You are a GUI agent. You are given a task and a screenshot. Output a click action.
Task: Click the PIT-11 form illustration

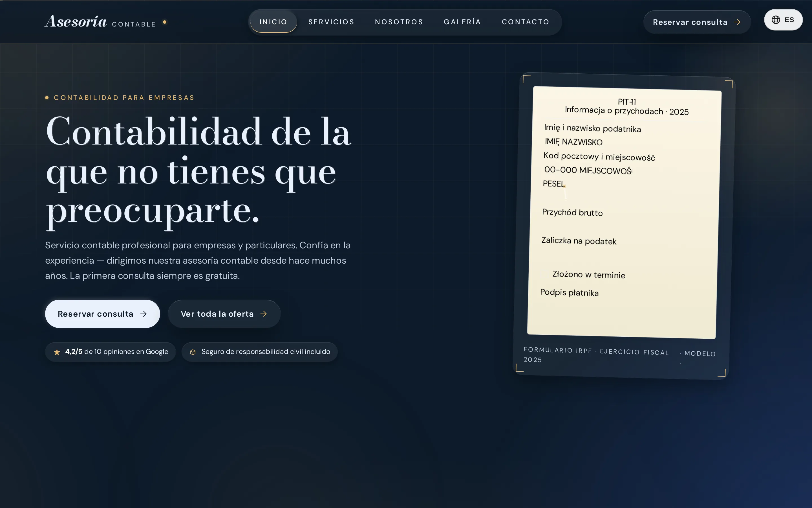(x=624, y=212)
